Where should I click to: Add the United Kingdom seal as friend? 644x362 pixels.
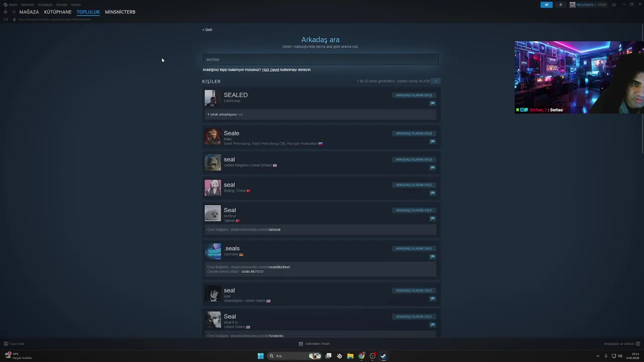click(x=414, y=159)
